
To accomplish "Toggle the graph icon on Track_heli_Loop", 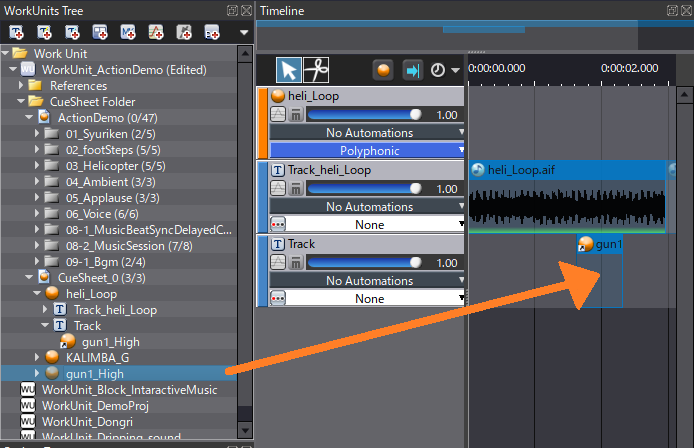I will [x=278, y=189].
